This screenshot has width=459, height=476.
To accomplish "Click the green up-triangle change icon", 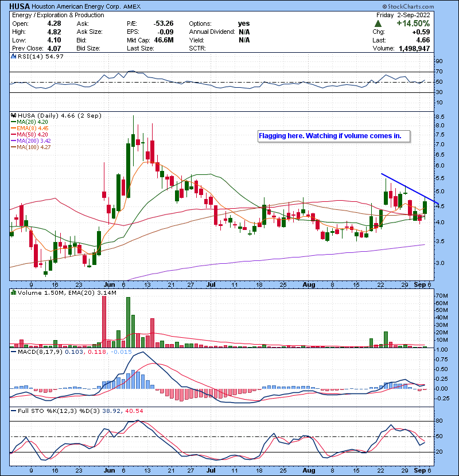I will [378, 24].
